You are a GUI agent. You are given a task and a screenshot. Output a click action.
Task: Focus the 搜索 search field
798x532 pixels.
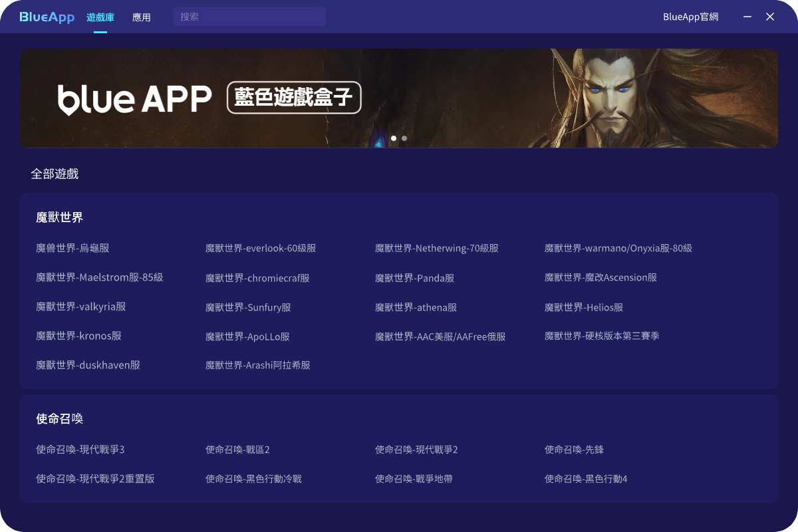249,17
